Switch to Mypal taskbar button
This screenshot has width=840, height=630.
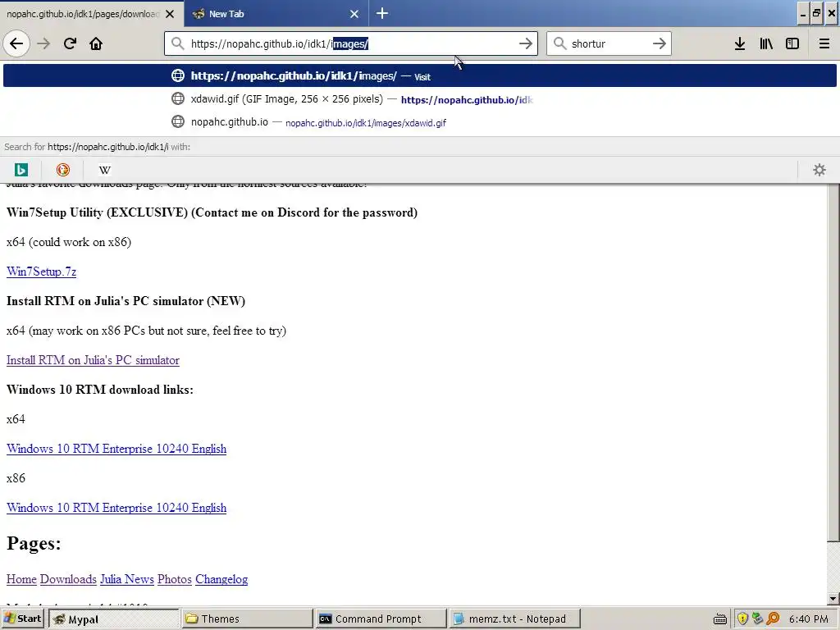pyautogui.click(x=114, y=619)
